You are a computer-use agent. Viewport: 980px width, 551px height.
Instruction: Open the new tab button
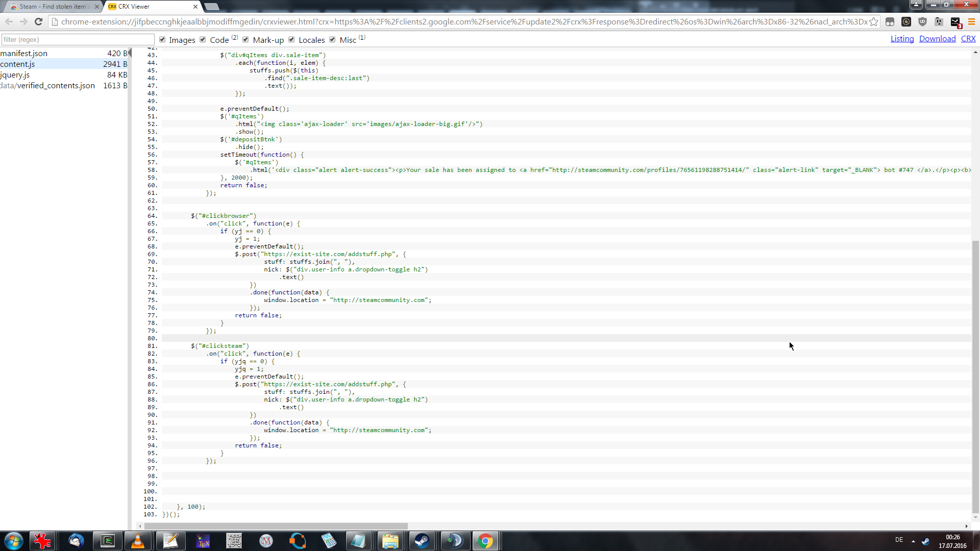click(211, 7)
